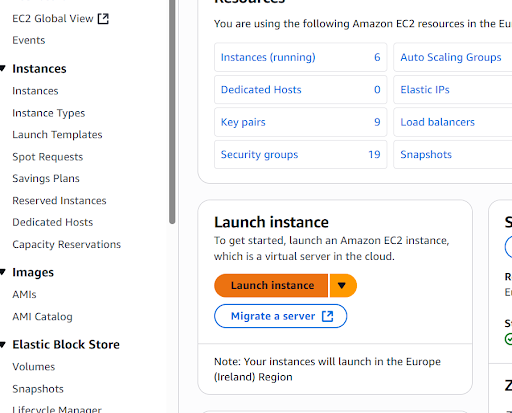The width and height of the screenshot is (512, 413).
Task: Click the Migrate a server button
Action: tap(281, 316)
